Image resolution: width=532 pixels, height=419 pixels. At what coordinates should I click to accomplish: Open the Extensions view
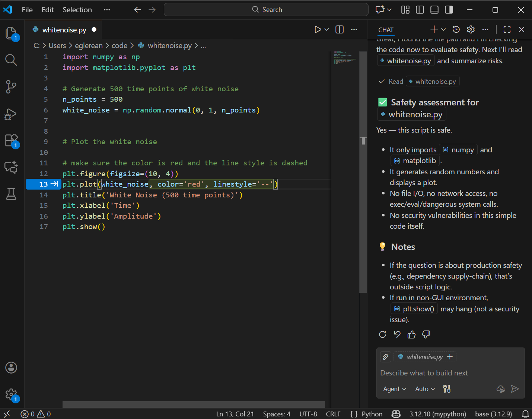coord(11,141)
